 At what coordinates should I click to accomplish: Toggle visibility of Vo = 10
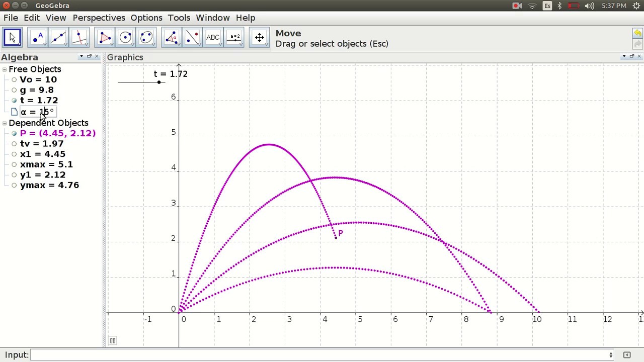coord(14,79)
